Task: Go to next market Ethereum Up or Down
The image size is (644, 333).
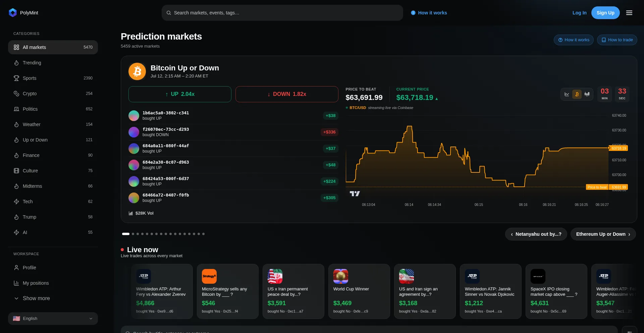Action: pos(603,234)
